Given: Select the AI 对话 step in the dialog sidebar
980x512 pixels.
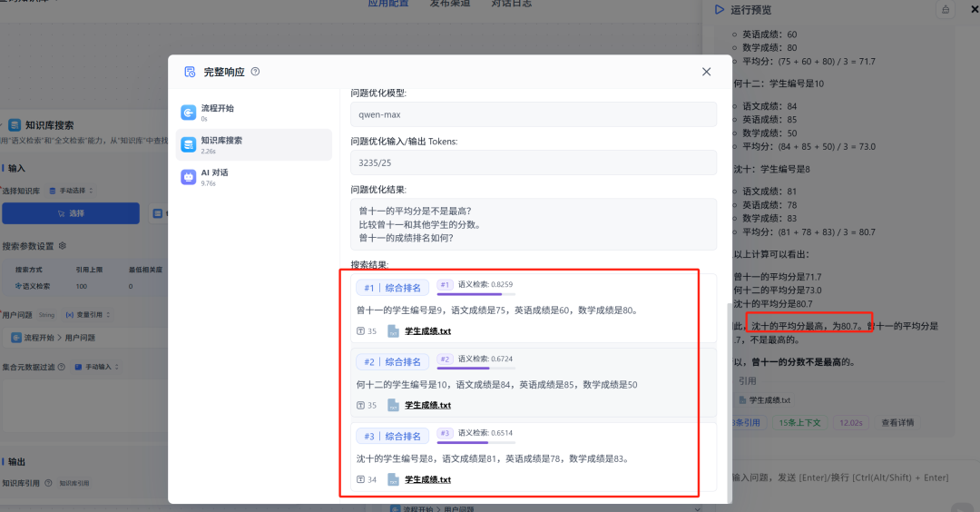Looking at the screenshot, I should 254,177.
